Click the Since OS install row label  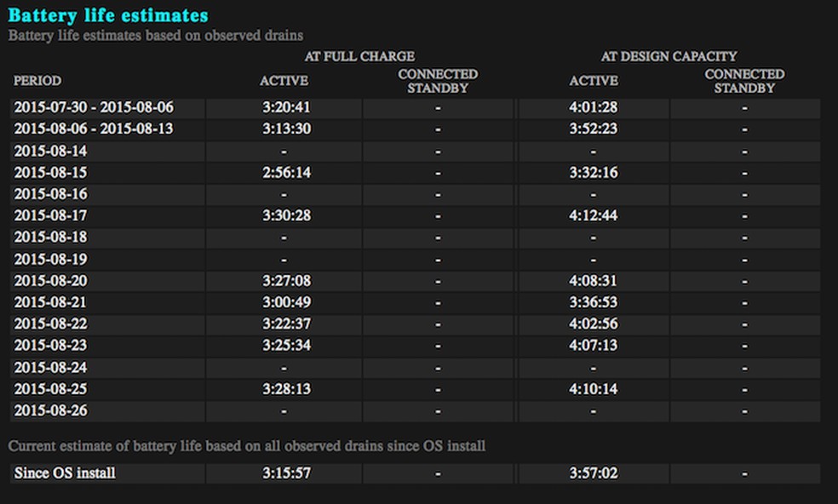pyautogui.click(x=65, y=472)
